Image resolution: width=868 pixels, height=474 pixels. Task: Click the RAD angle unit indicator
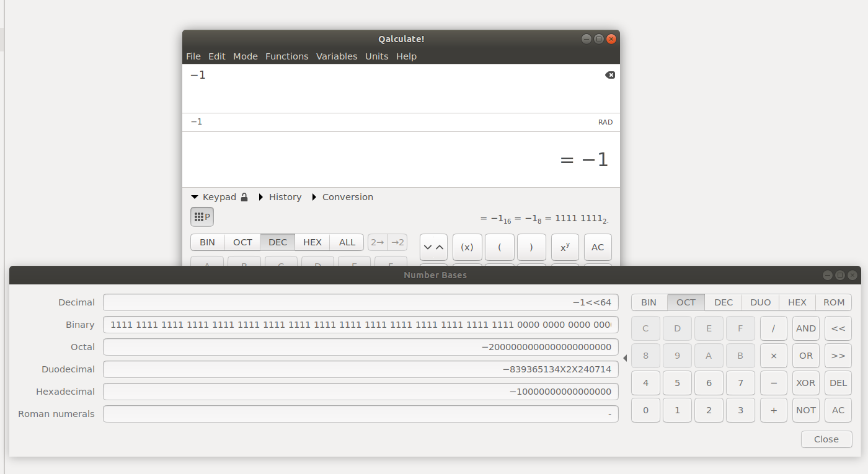pyautogui.click(x=605, y=122)
